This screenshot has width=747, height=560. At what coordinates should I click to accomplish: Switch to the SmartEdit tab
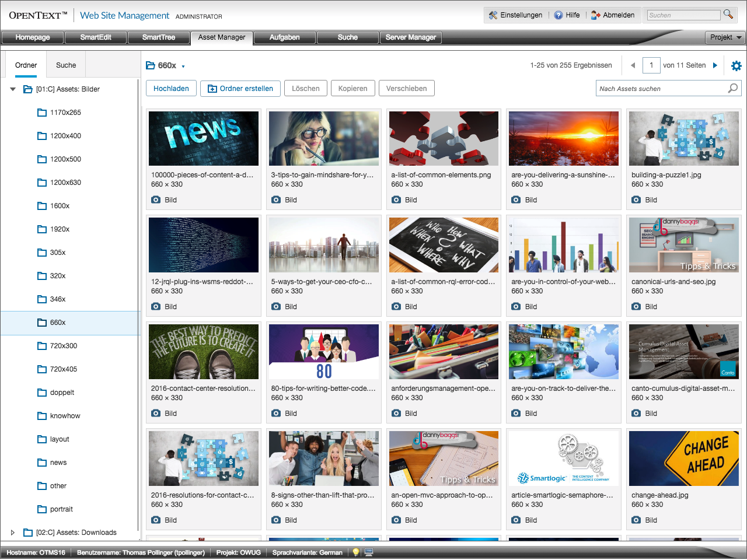[96, 37]
